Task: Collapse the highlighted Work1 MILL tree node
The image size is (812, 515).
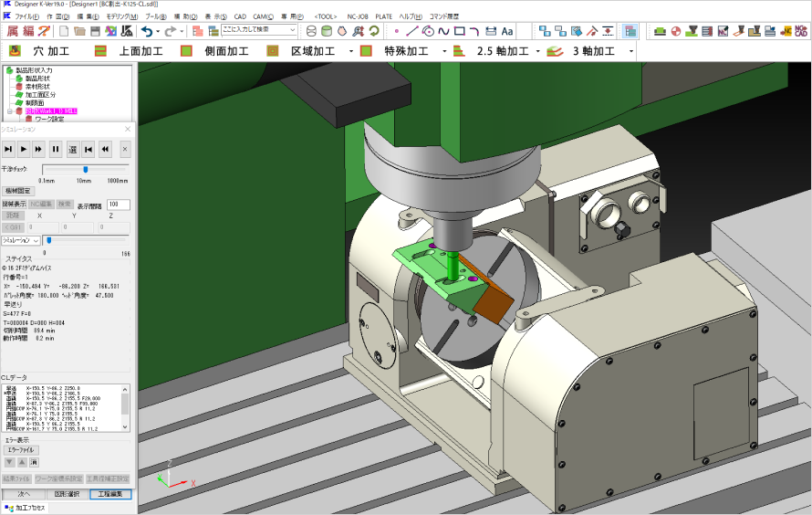Action: pyautogui.click(x=9, y=111)
